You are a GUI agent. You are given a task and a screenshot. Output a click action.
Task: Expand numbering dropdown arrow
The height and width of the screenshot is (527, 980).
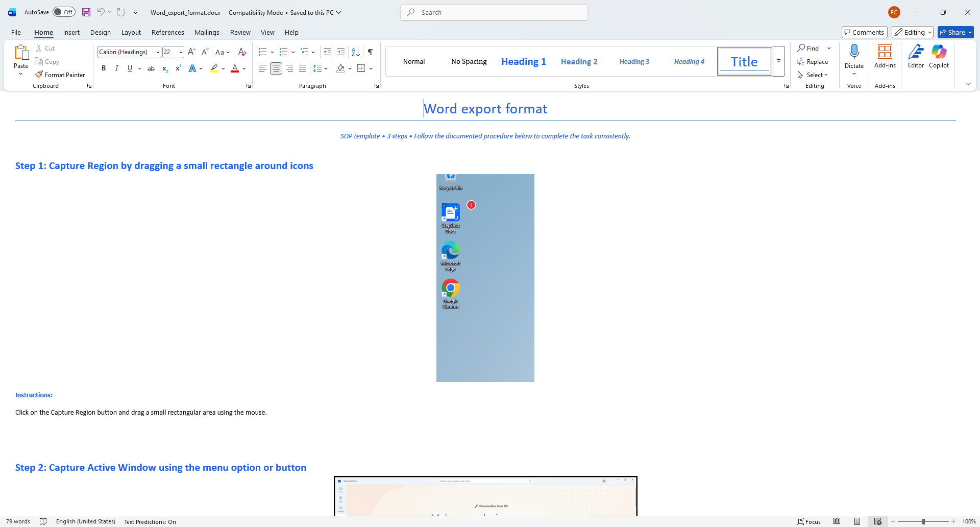293,52
